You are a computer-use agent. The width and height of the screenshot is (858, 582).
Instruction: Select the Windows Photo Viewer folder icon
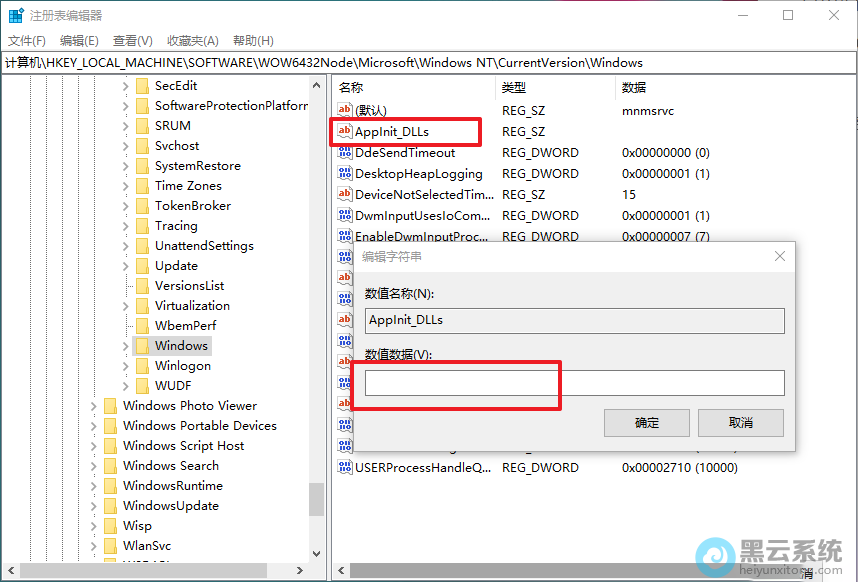pyautogui.click(x=110, y=406)
